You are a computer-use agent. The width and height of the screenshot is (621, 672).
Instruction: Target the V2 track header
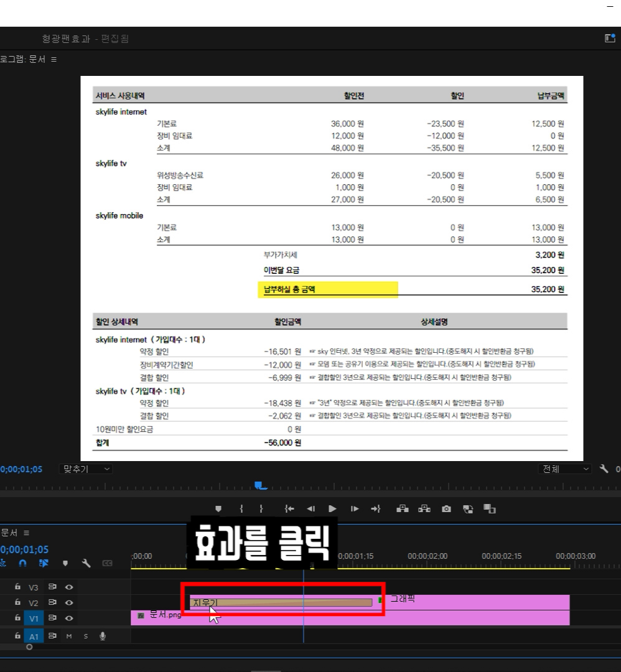point(34,603)
